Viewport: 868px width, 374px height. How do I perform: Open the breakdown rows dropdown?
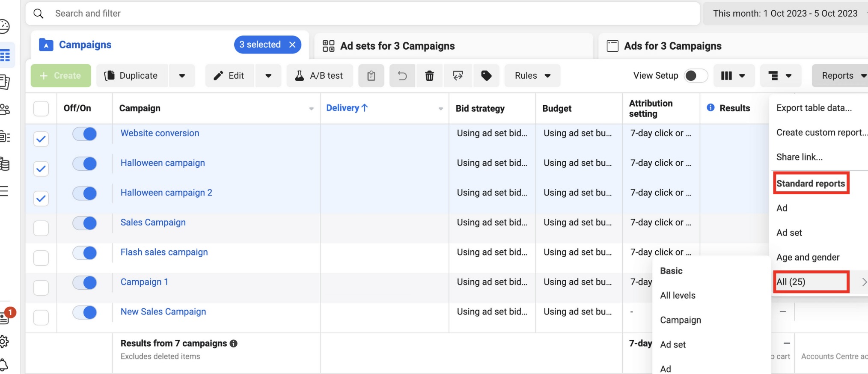click(780, 76)
